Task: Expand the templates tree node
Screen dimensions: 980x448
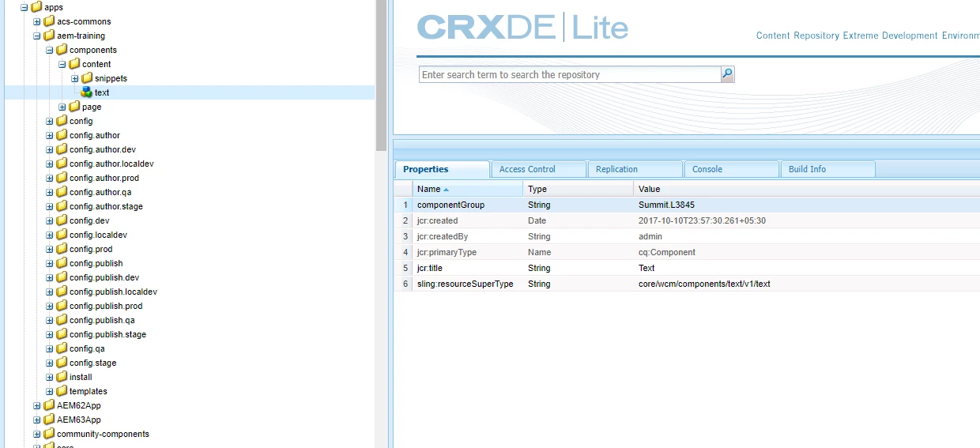Action: coord(50,391)
